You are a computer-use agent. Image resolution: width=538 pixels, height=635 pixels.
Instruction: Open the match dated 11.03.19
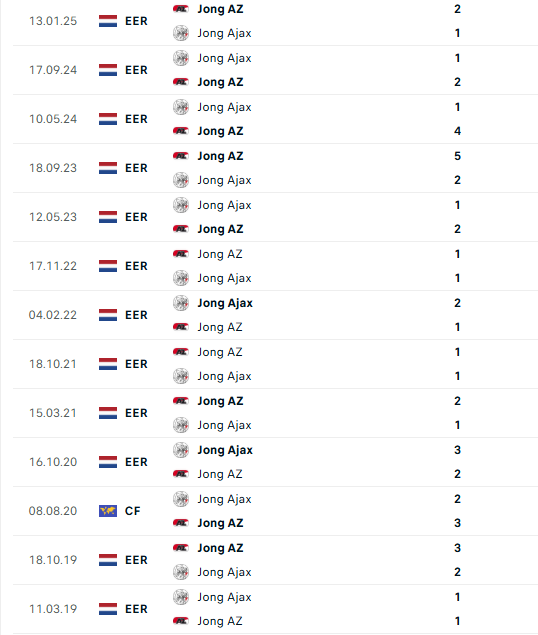(275, 609)
